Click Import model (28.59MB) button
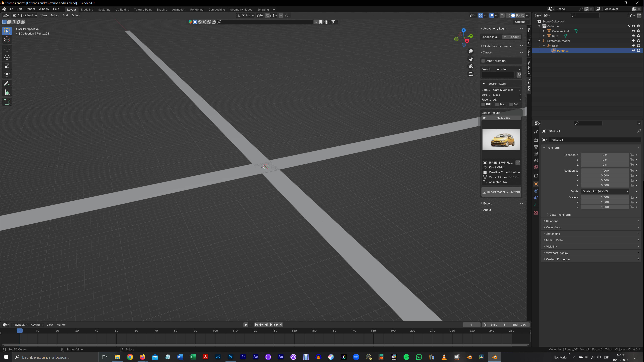Viewport: 644px width, 362px height. tap(501, 192)
